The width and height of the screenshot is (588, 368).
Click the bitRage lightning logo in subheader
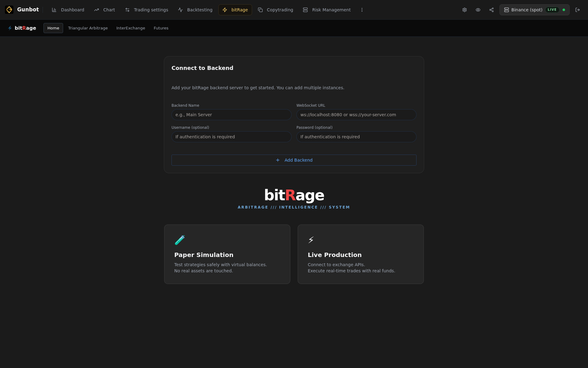pyautogui.click(x=10, y=28)
